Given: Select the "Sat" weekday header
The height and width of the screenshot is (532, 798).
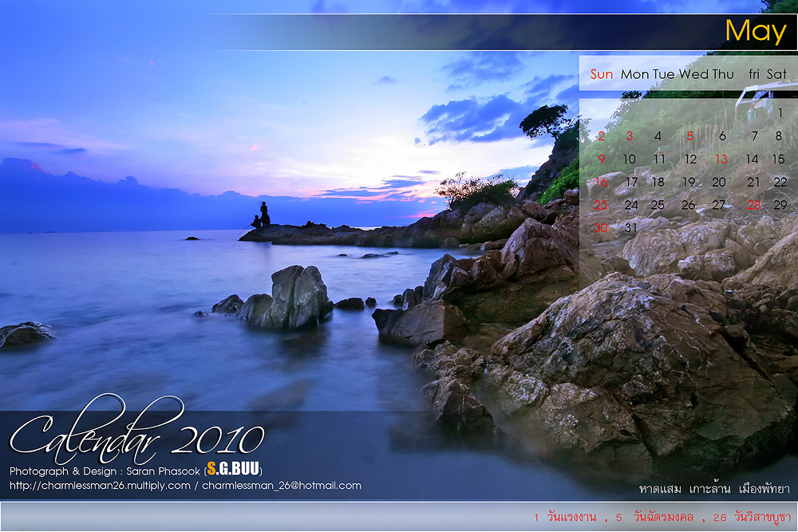Looking at the screenshot, I should 776,74.
